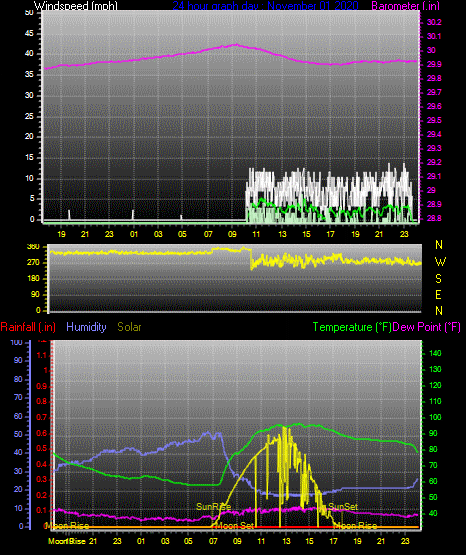The height and width of the screenshot is (555, 466).
Task: Click the 29.5 barometer axis value
Action: pos(434,120)
